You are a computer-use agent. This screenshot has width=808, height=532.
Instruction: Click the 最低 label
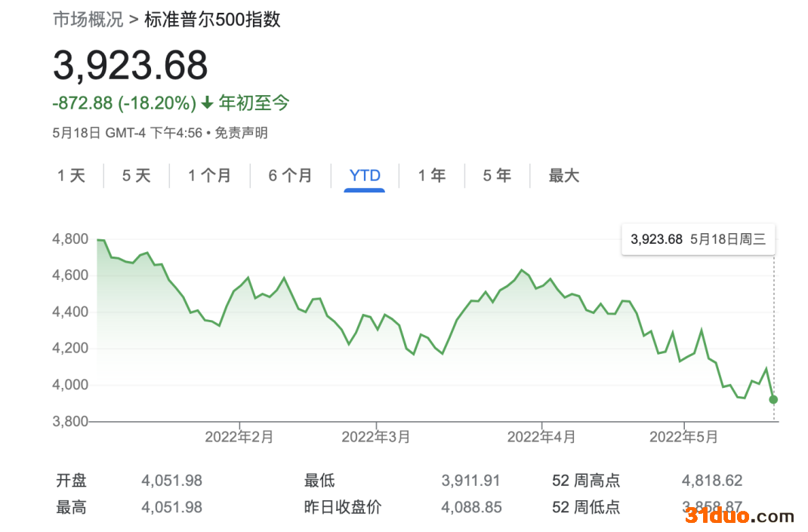pos(319,481)
